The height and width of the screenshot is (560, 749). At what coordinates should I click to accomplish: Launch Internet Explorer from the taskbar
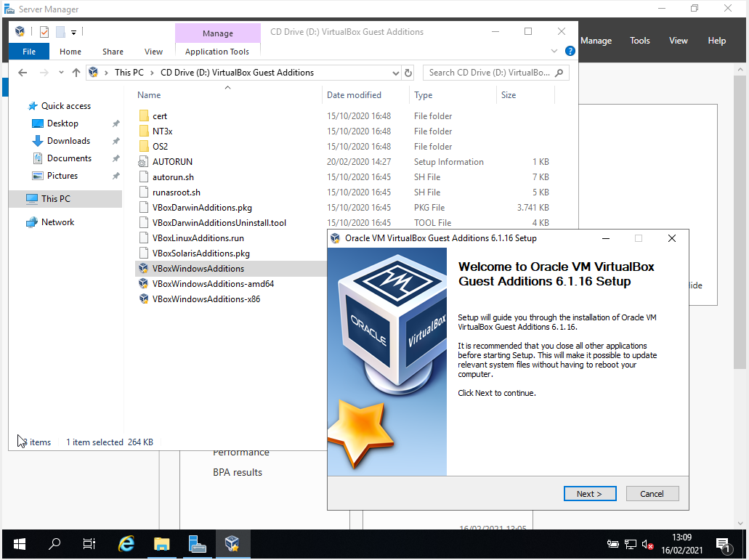126,543
